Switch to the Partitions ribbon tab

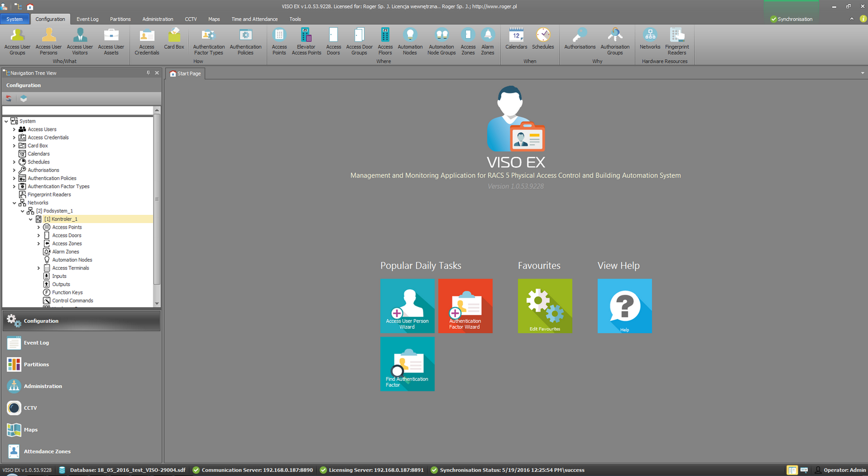120,19
